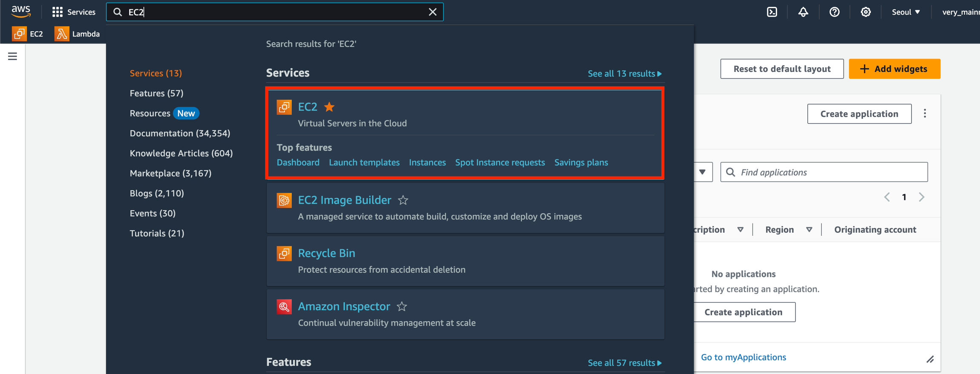The height and width of the screenshot is (374, 980).
Task: Click the Lambda shortcut in favorites bar
Action: [x=77, y=34]
